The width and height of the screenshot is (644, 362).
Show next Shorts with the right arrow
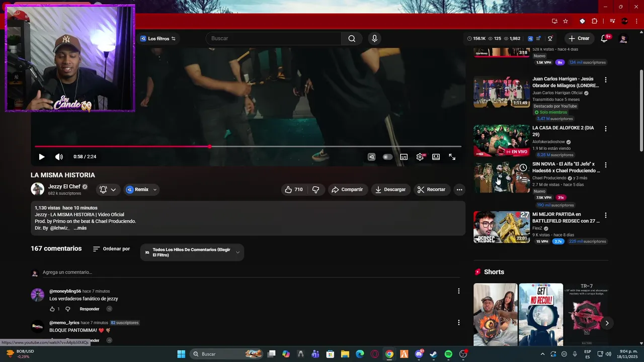pos(607,323)
